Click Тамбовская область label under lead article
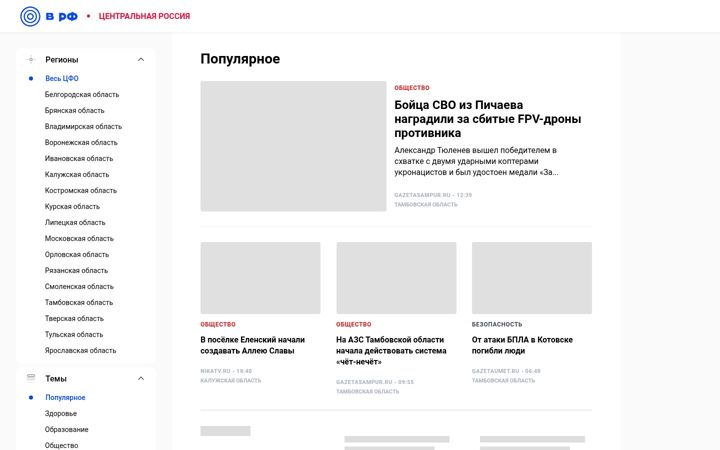The image size is (720, 450). point(426,205)
